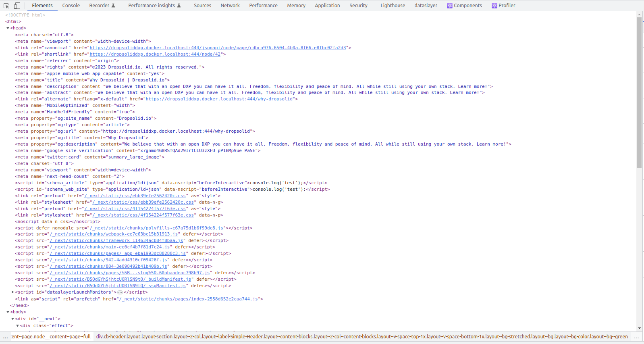Open the Lighthouse tab
The height and width of the screenshot is (344, 644).
[x=393, y=6]
